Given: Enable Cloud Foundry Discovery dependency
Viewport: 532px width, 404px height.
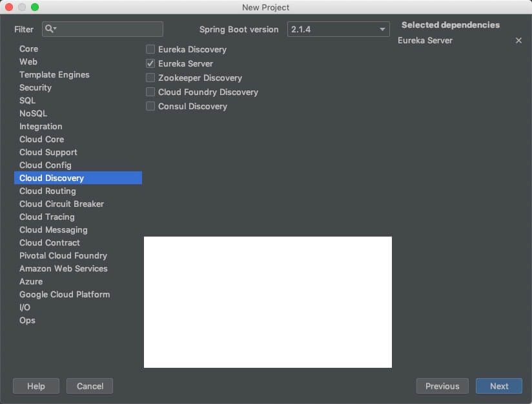Looking at the screenshot, I should [x=150, y=92].
